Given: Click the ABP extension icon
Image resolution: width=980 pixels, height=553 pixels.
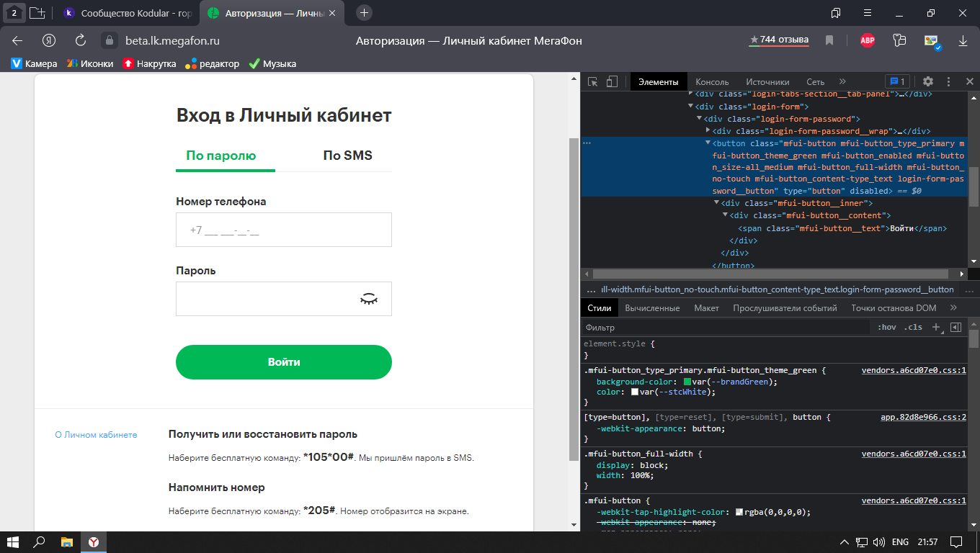Looking at the screenshot, I should (868, 40).
